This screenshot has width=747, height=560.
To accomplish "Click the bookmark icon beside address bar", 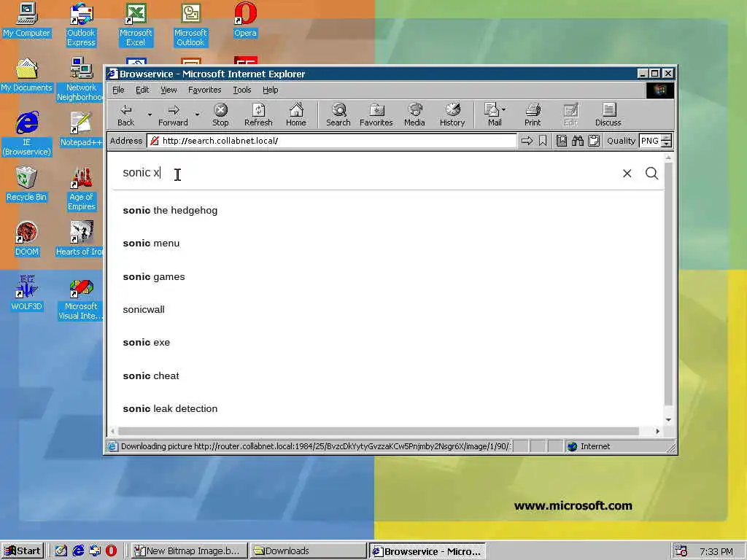I will pyautogui.click(x=543, y=141).
